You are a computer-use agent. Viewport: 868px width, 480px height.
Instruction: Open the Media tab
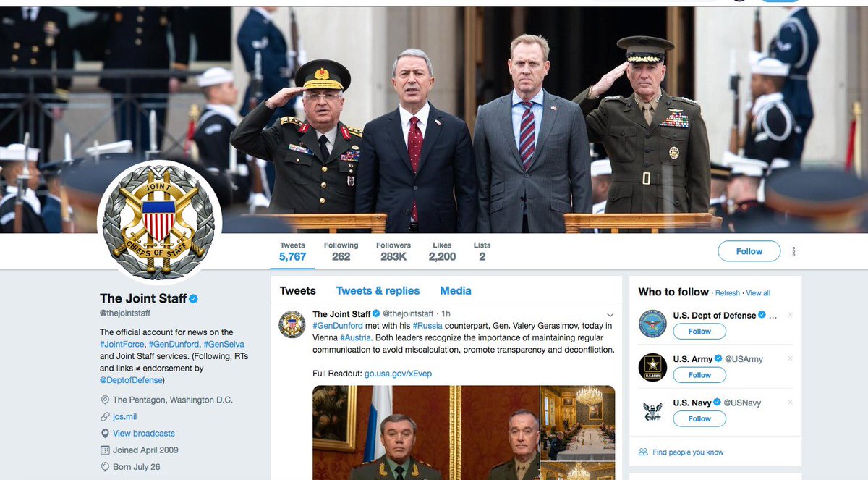click(456, 290)
